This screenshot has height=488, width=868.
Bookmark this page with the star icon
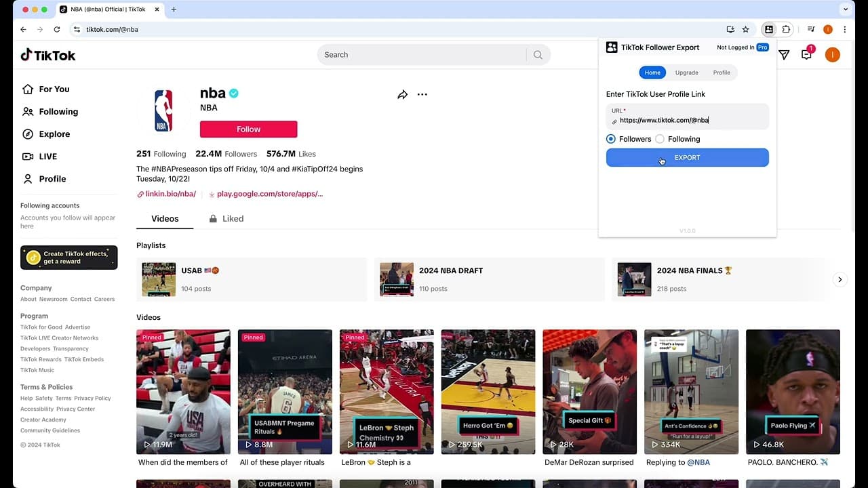pyautogui.click(x=746, y=30)
